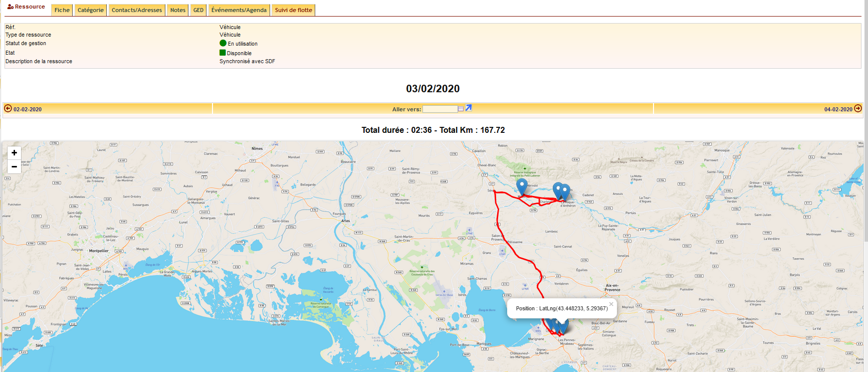868x372 pixels.
Task: Switch to Contacts/Adresses tab
Action: click(137, 10)
